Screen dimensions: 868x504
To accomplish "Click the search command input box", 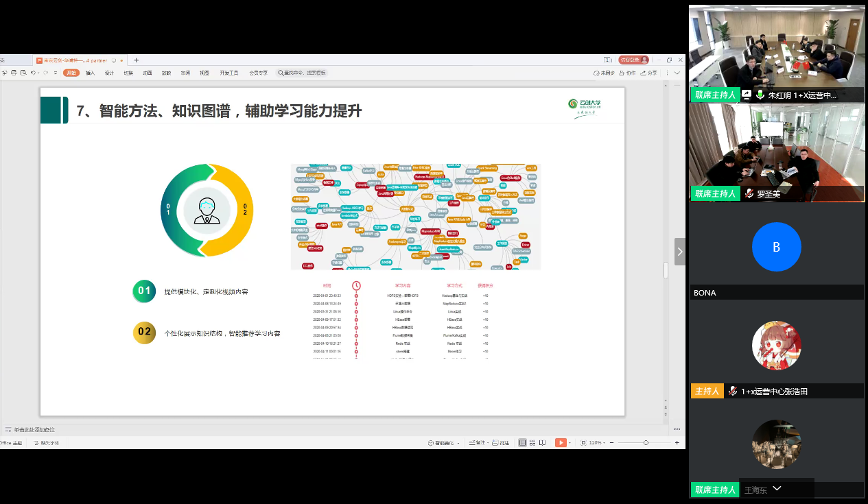I will tap(303, 73).
